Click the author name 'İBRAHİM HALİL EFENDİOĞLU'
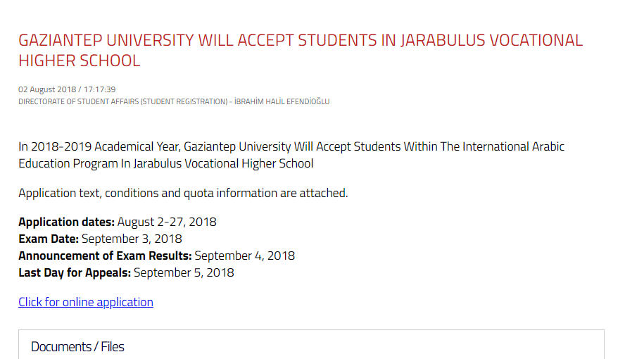Viewport: 644px width, 359px height. point(282,101)
